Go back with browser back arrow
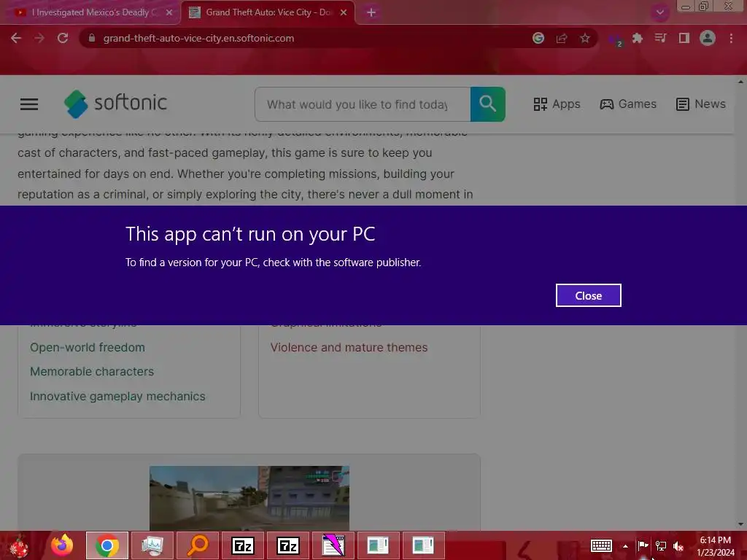747x560 pixels. tap(16, 38)
